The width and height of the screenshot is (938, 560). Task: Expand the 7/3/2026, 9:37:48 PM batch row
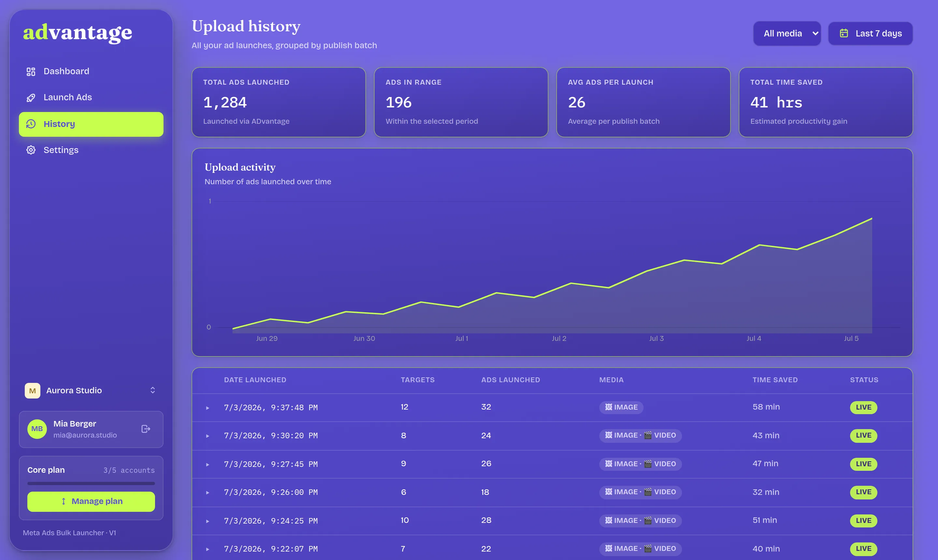click(207, 408)
